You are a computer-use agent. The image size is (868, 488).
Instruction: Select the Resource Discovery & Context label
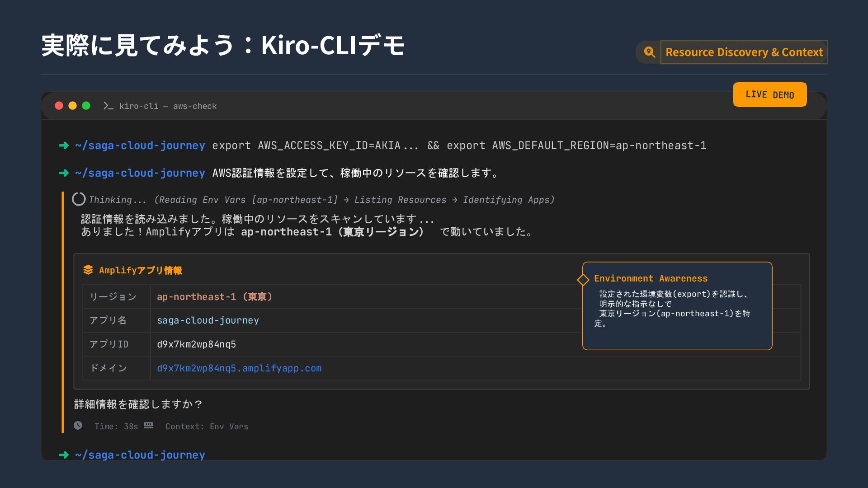click(744, 52)
